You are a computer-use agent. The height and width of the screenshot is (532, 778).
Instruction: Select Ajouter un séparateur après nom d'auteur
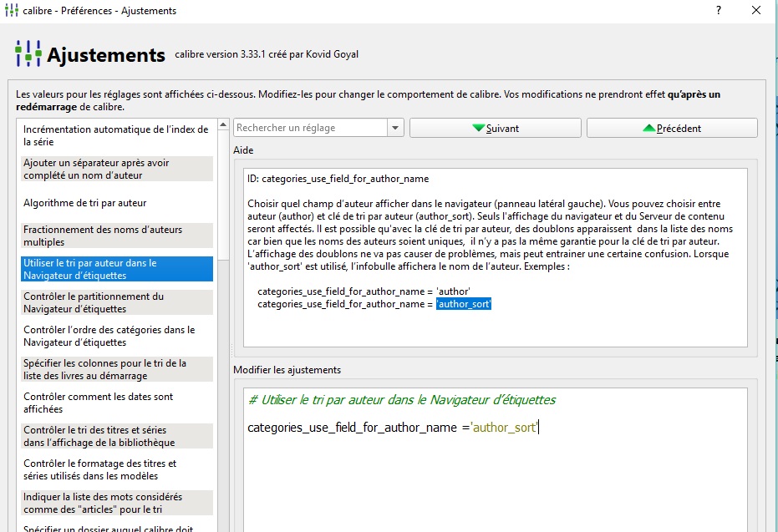point(117,169)
